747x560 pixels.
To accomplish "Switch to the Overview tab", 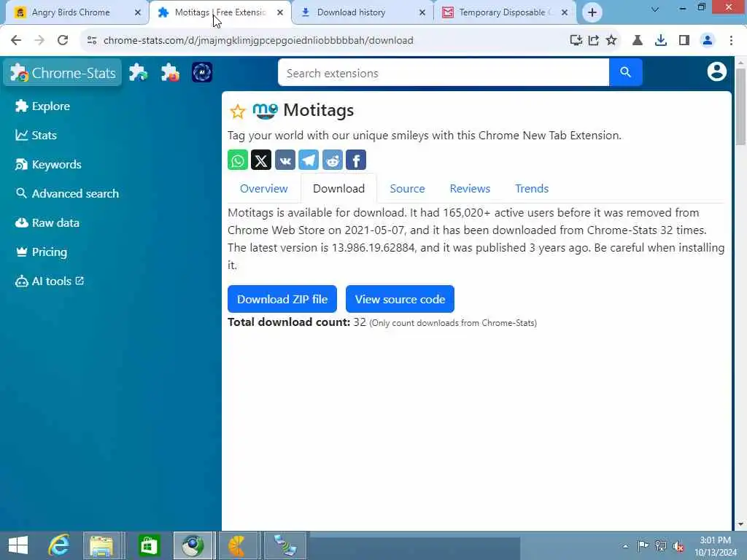I will click(x=264, y=189).
